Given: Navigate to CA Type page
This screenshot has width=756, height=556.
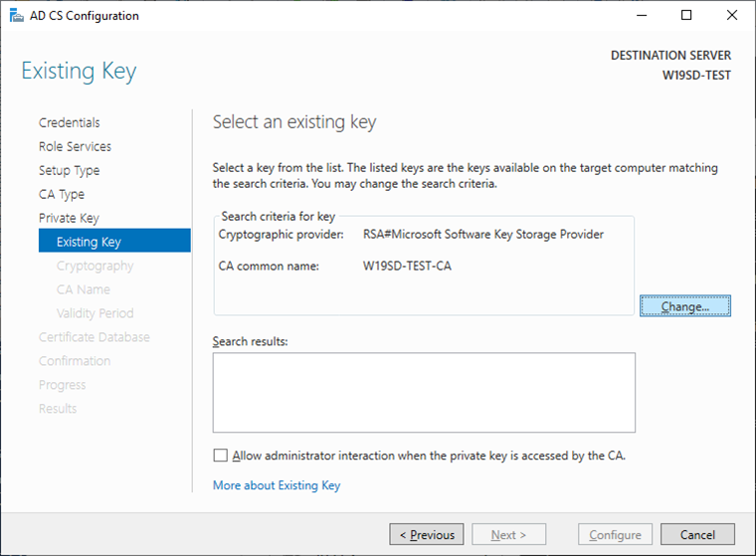Looking at the screenshot, I should click(62, 194).
